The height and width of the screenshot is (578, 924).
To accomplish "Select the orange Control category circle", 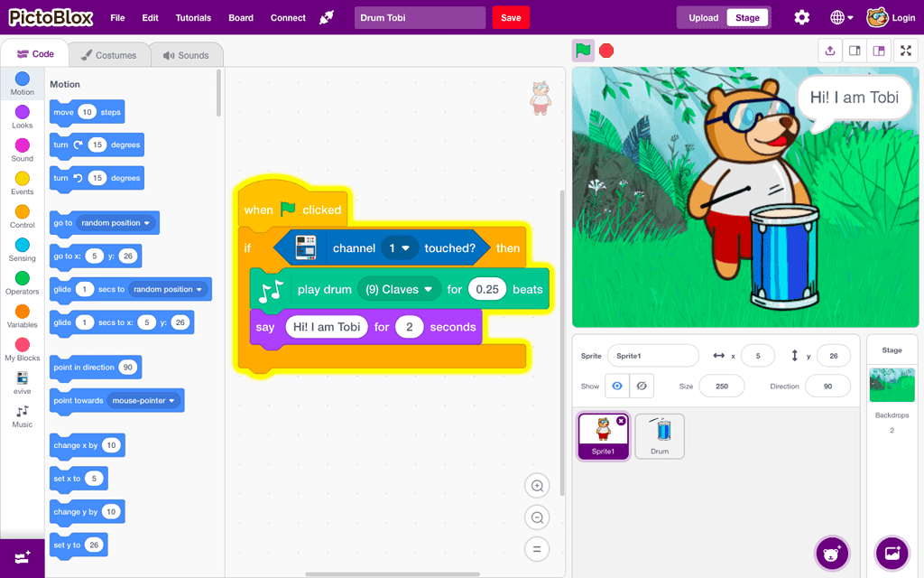I will point(23,211).
